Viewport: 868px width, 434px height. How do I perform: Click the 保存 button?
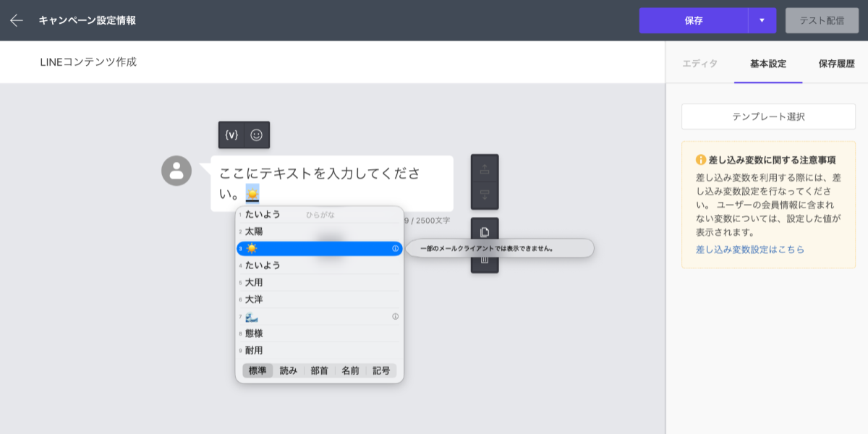pyautogui.click(x=694, y=20)
